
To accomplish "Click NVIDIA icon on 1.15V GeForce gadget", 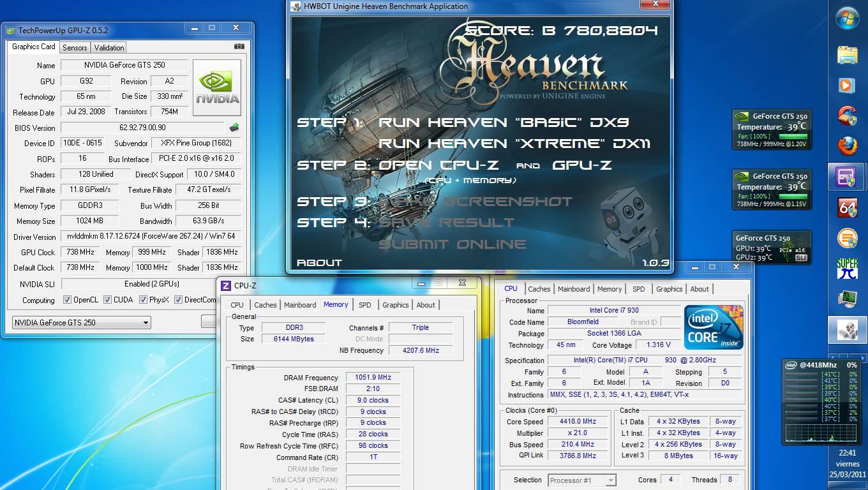I will tap(742, 176).
